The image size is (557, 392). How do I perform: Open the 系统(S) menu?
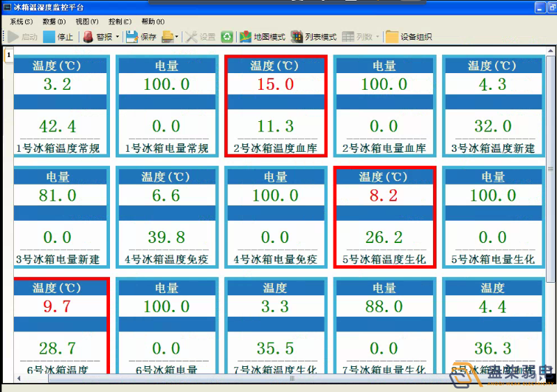[21, 22]
